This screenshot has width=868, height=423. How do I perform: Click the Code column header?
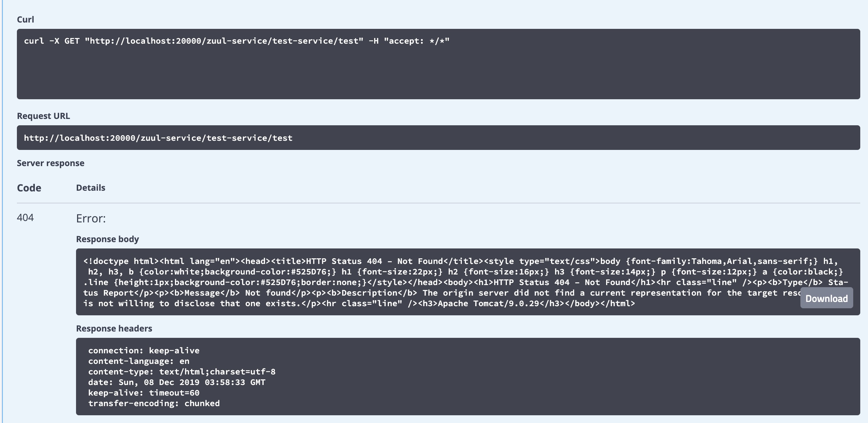29,188
